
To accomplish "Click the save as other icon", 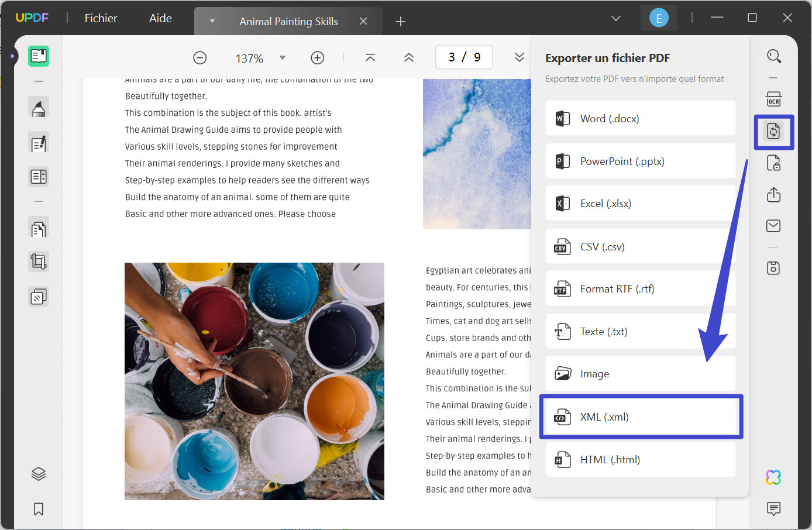I will (773, 269).
